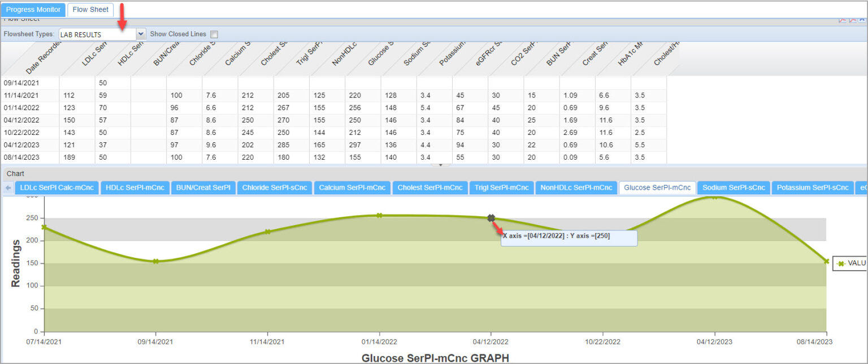Click the Potassium SerPl-sCnc series button

(812, 187)
